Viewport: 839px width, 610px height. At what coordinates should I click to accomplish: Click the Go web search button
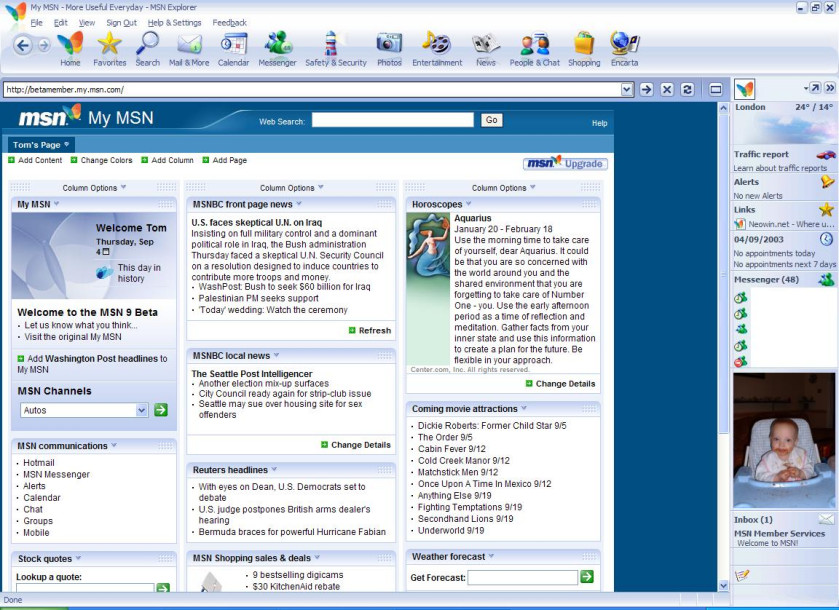[491, 120]
